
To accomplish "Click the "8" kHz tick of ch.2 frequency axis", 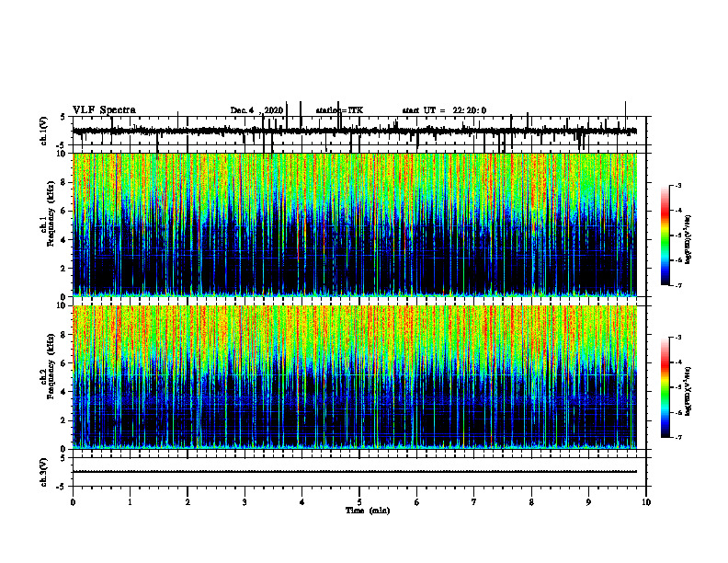I will (64, 335).
